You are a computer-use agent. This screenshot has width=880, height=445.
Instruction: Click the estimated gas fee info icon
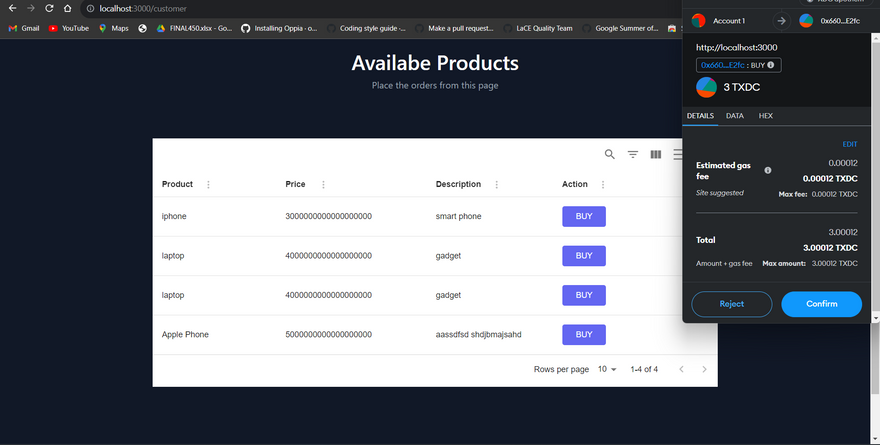pos(768,170)
